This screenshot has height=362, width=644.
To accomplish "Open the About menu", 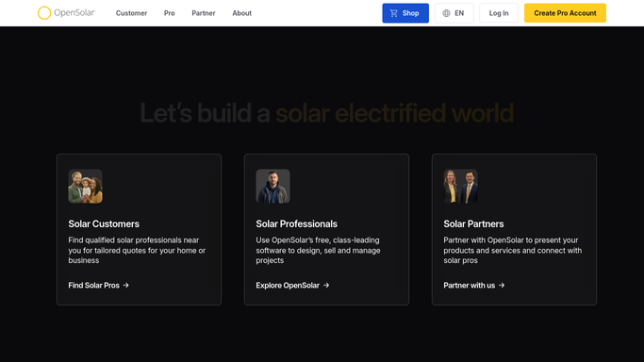I will (242, 13).
